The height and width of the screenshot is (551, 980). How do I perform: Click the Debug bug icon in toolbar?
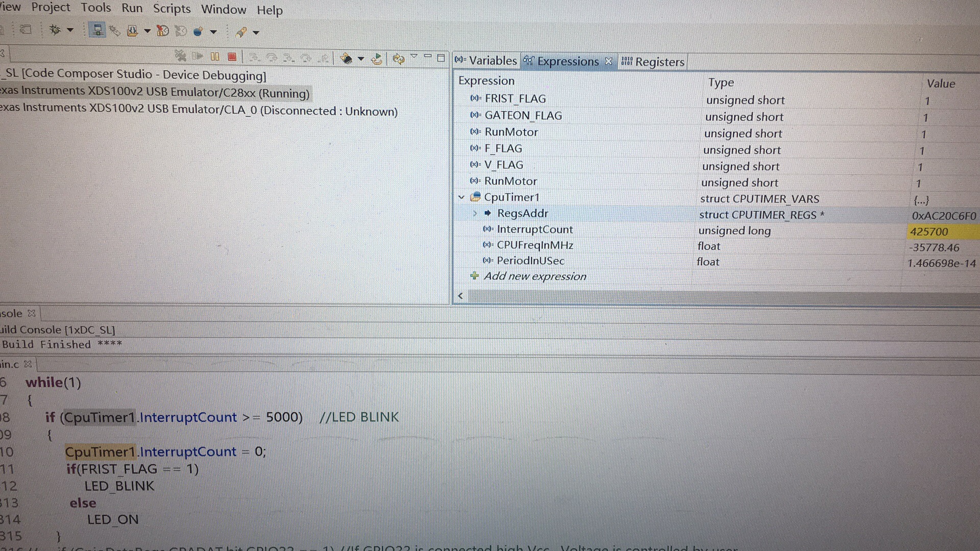pyautogui.click(x=55, y=30)
